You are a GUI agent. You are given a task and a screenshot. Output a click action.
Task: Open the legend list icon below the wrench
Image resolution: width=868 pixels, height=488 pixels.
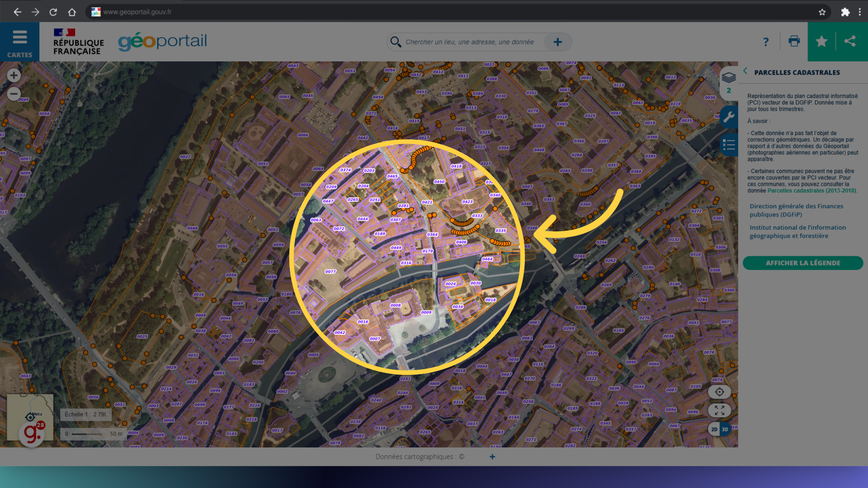click(728, 145)
